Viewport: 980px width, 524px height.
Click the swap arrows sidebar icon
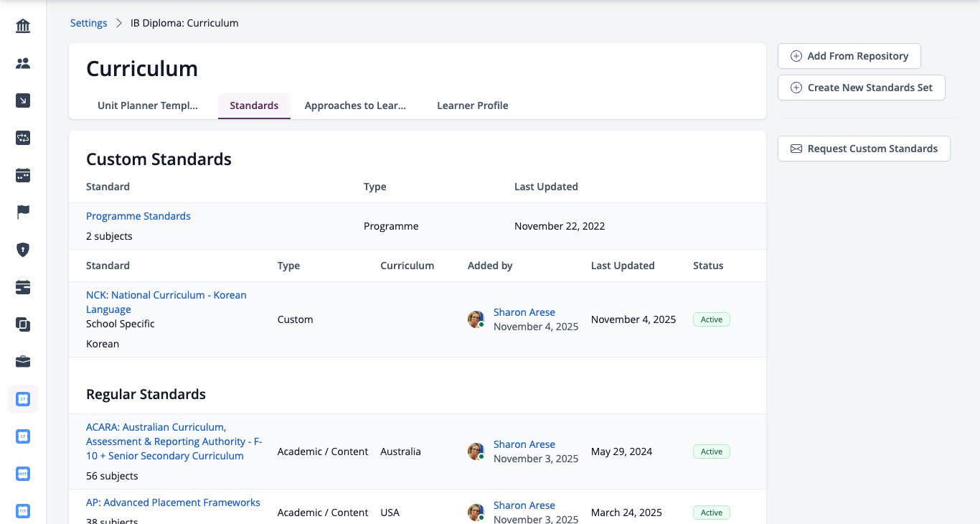click(23, 138)
